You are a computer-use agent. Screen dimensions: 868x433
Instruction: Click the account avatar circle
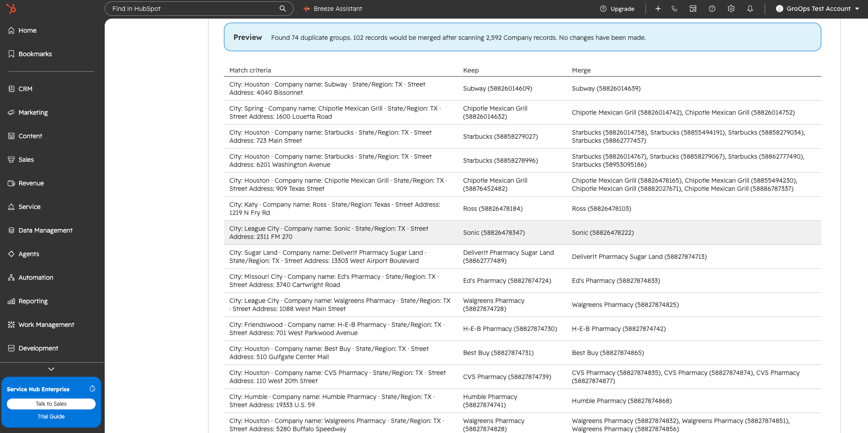click(x=780, y=9)
